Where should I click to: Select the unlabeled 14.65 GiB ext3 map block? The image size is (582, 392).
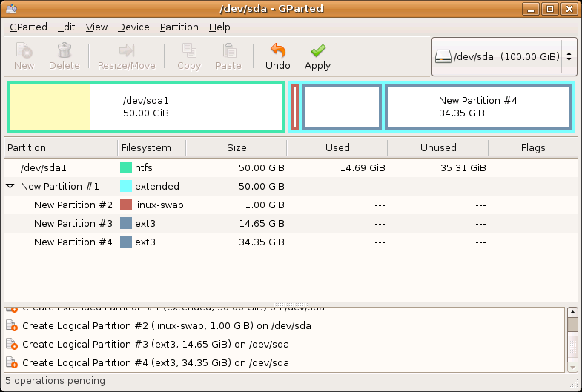pyautogui.click(x=342, y=107)
